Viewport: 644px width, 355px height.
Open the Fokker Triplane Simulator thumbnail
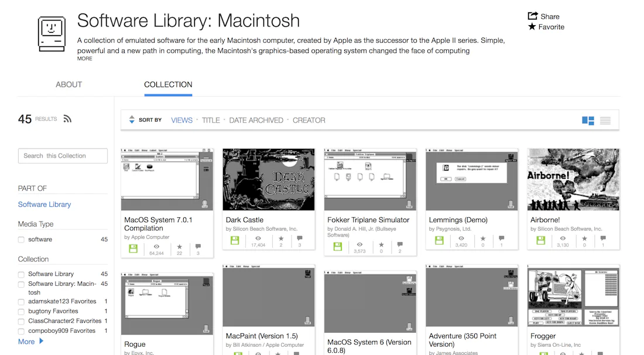[370, 180]
